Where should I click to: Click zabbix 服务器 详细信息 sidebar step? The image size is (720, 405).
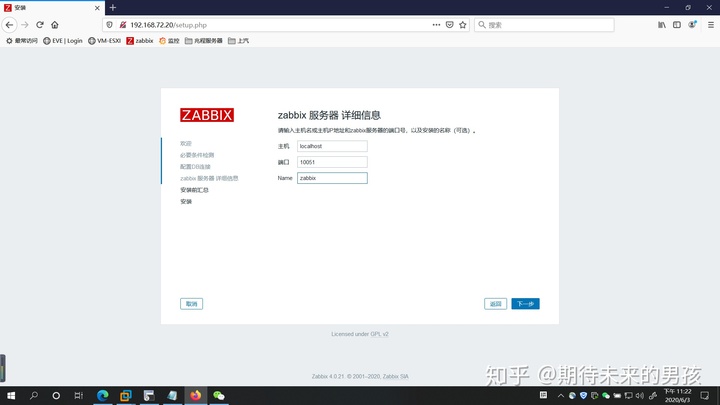click(x=209, y=178)
